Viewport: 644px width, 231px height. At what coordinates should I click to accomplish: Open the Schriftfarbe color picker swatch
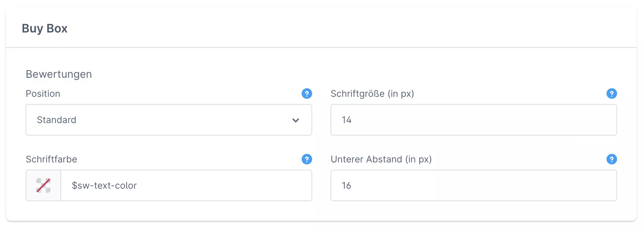43,185
